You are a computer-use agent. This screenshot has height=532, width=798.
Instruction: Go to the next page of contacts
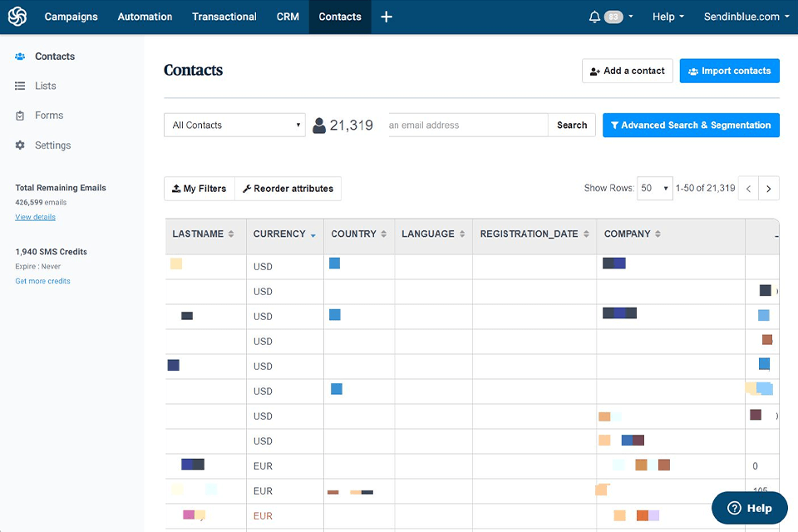click(769, 189)
